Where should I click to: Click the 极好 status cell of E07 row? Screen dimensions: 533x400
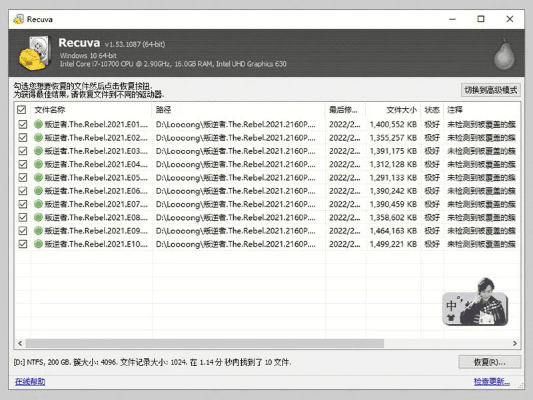click(x=432, y=204)
